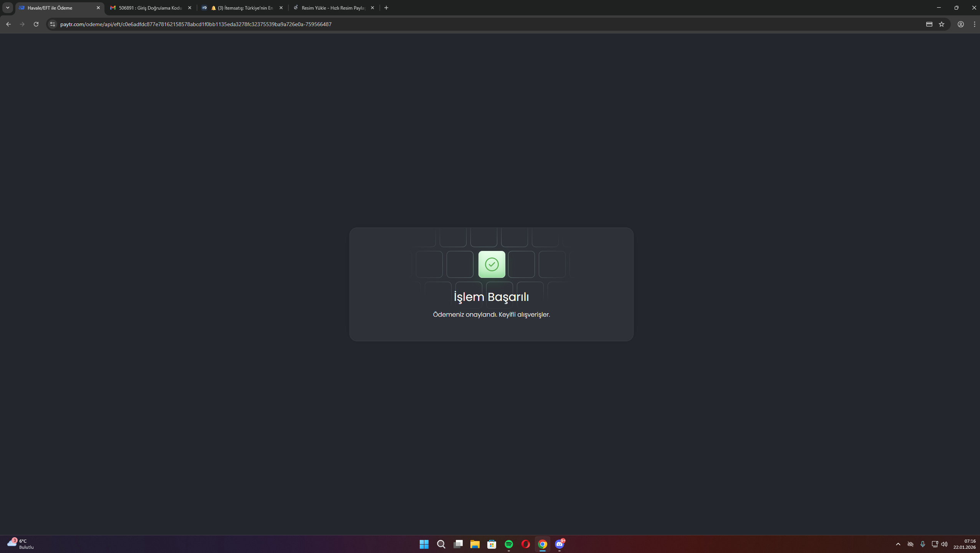Viewport: 980px width, 553px height.
Task: Click the cloud sync icon in system tray
Action: point(910,544)
